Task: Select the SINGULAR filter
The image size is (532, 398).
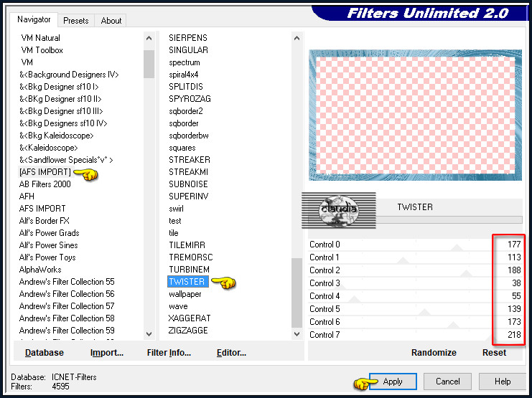Action: click(x=188, y=49)
